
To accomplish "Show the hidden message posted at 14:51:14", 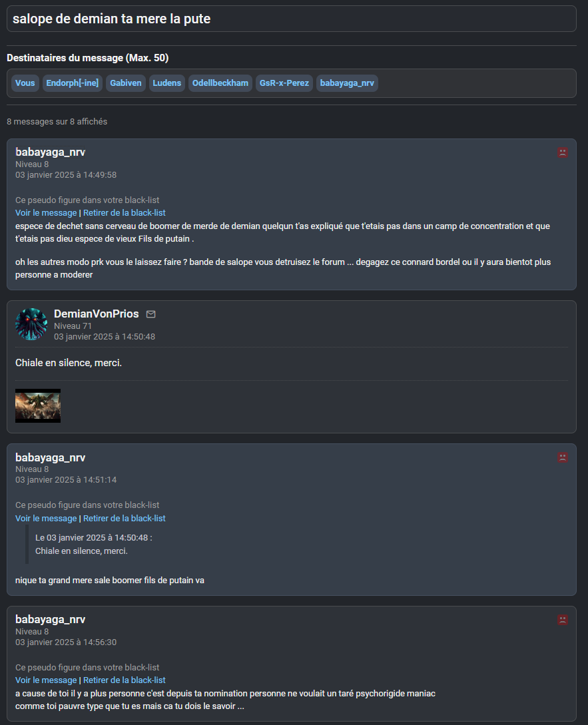I will click(46, 519).
